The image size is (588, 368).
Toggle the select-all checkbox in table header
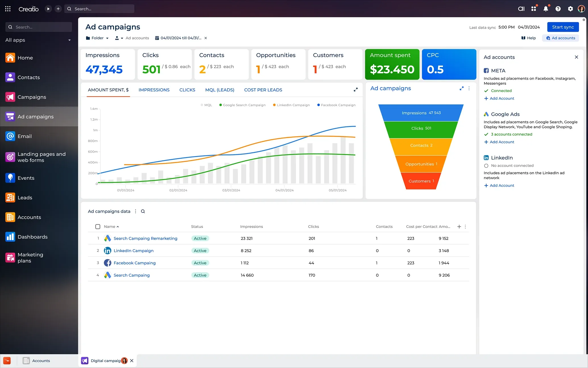pyautogui.click(x=98, y=227)
